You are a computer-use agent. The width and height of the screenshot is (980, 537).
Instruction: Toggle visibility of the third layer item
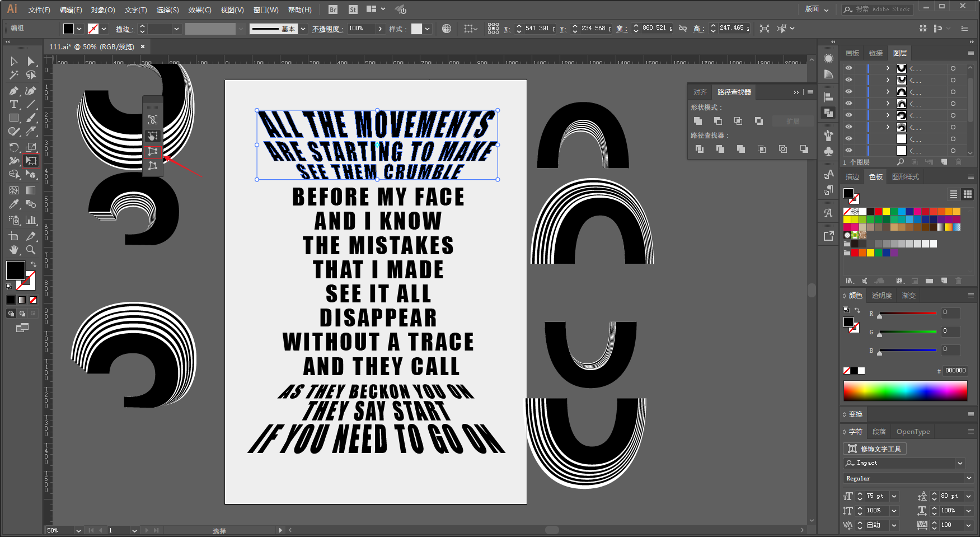tap(849, 92)
